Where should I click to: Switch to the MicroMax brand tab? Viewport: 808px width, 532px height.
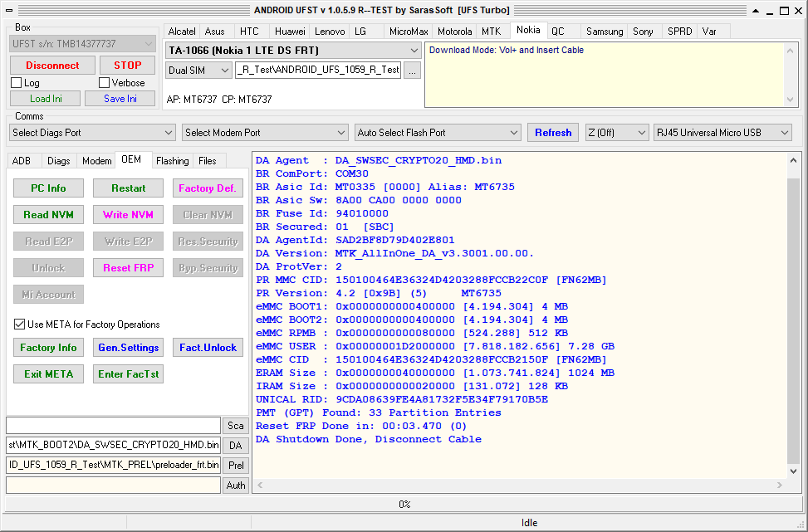409,32
